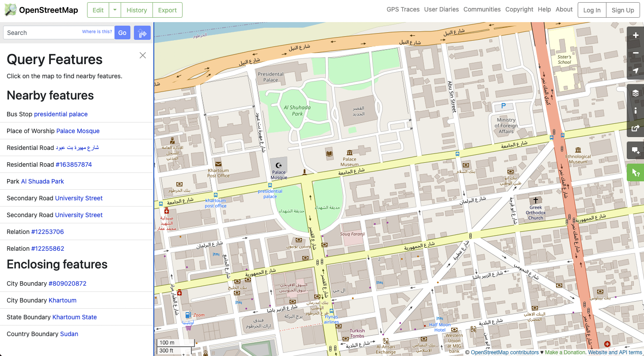The height and width of the screenshot is (356, 644).
Task: Click the Sign Up button
Action: point(623,10)
